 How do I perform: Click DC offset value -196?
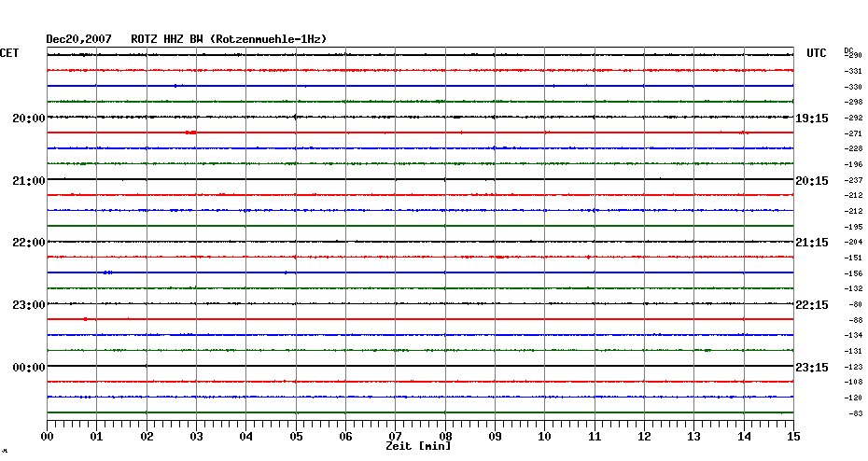coord(853,164)
